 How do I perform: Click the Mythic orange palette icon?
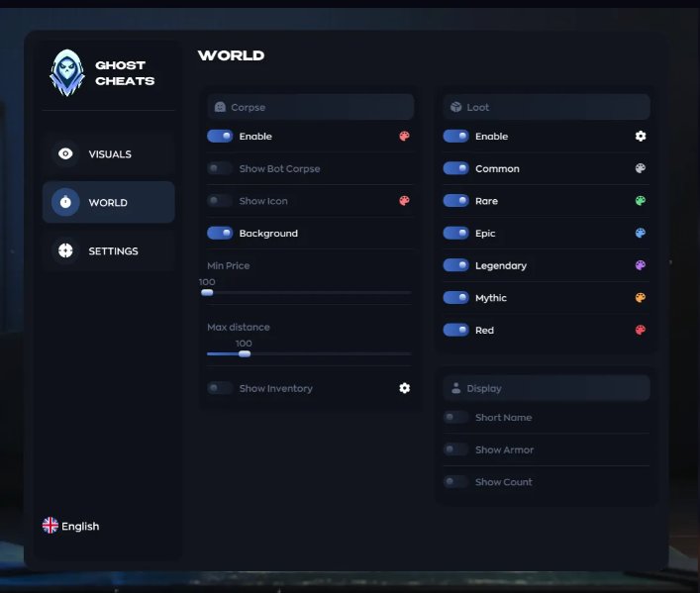tap(641, 298)
